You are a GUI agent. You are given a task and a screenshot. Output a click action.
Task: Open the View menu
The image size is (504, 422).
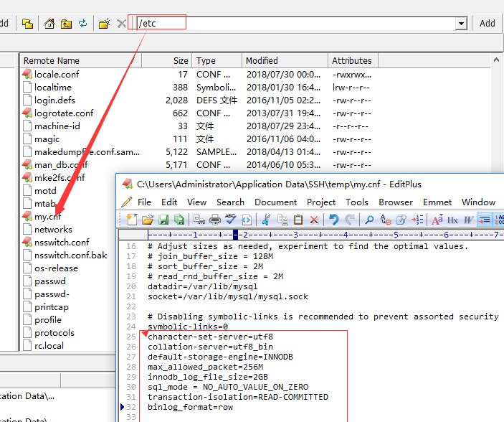[196, 202]
